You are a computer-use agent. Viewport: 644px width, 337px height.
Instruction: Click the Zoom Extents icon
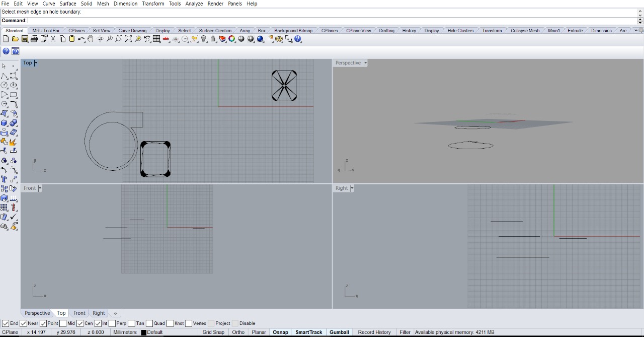(128, 39)
